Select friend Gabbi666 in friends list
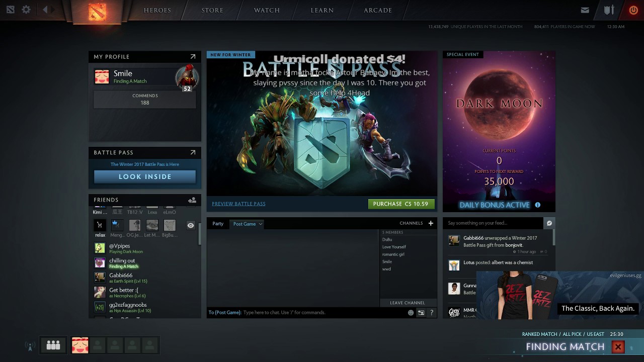 [145, 278]
